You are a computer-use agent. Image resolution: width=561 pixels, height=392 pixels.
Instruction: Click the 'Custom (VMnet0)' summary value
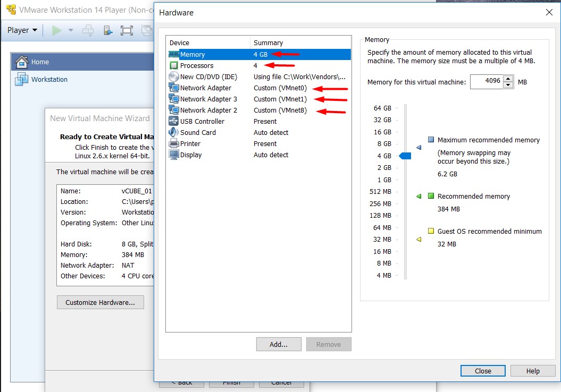point(280,88)
